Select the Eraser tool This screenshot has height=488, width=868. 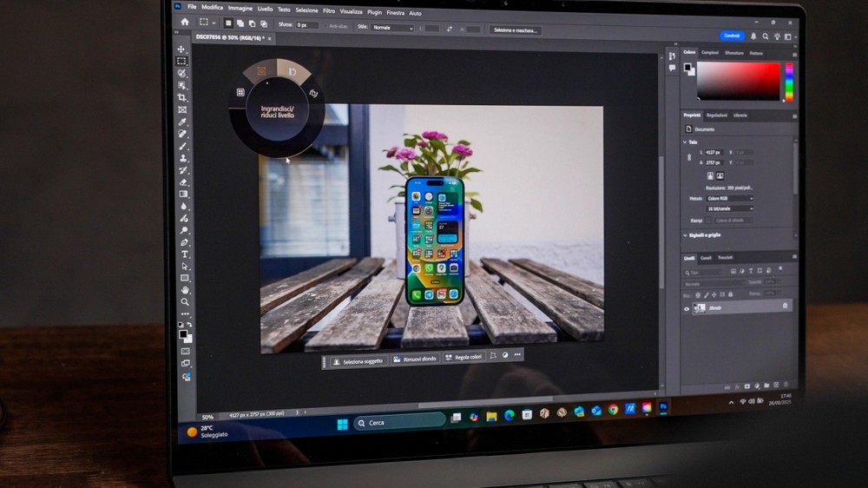(183, 182)
